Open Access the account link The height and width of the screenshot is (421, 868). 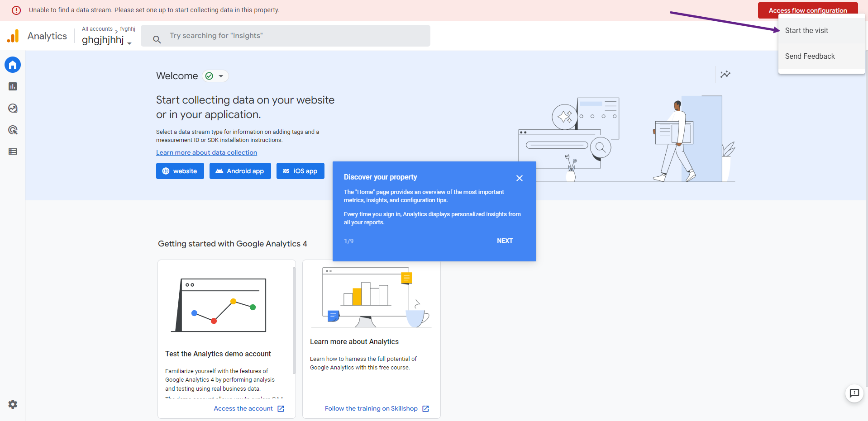pos(243,409)
